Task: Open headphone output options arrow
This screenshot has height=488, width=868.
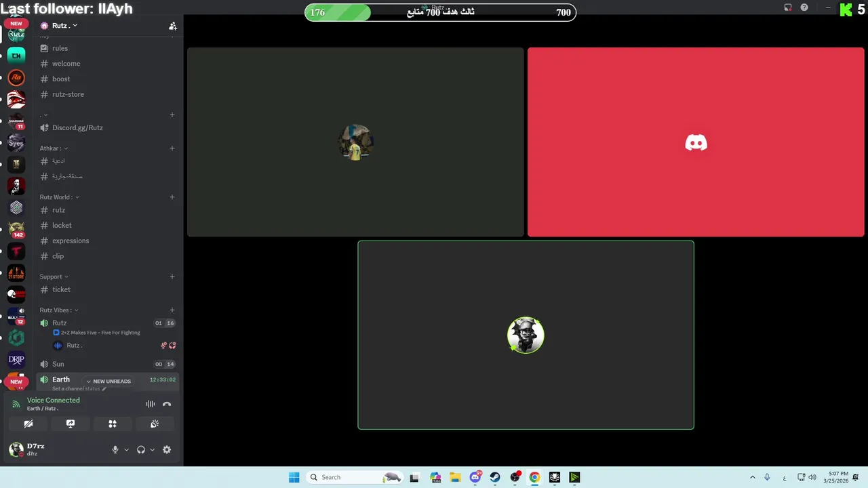Action: tap(152, 449)
